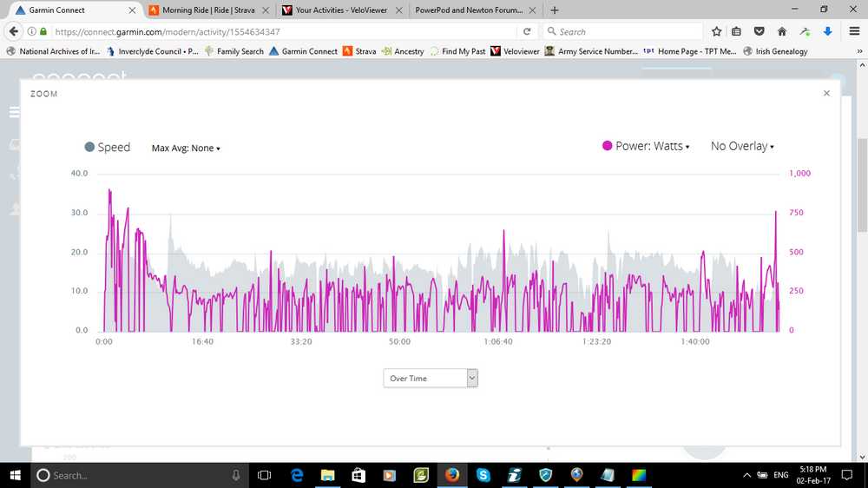Click the magenta Power legend dot

607,146
